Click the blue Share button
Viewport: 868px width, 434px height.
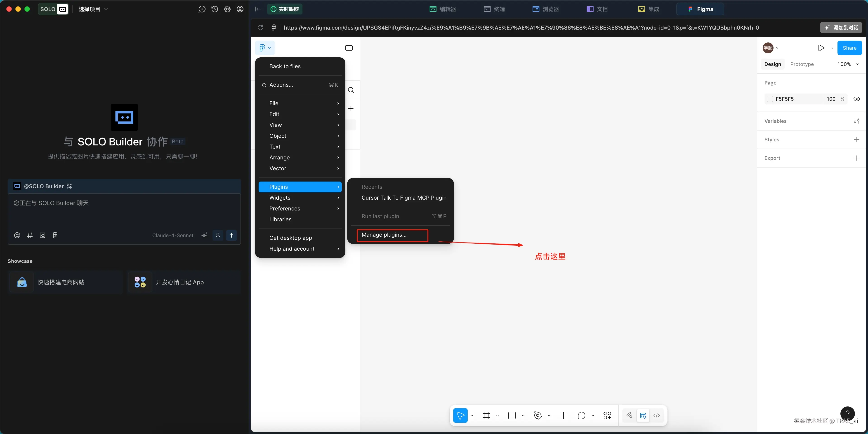(x=849, y=48)
